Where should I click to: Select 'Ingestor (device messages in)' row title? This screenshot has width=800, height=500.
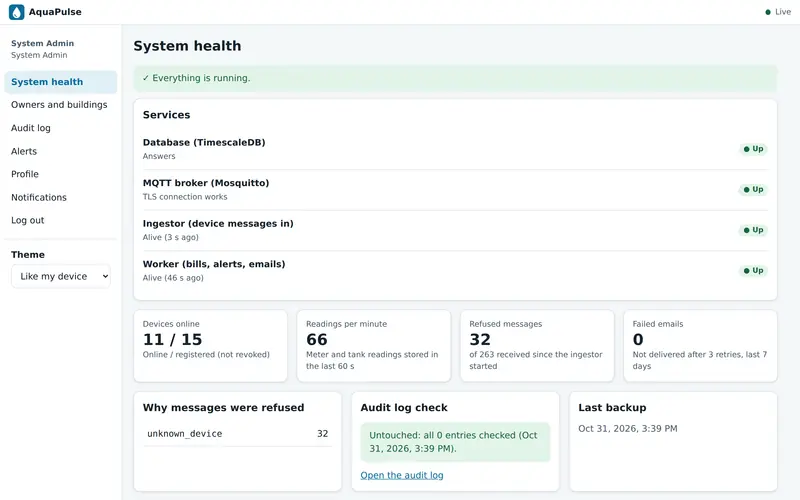[x=218, y=223]
